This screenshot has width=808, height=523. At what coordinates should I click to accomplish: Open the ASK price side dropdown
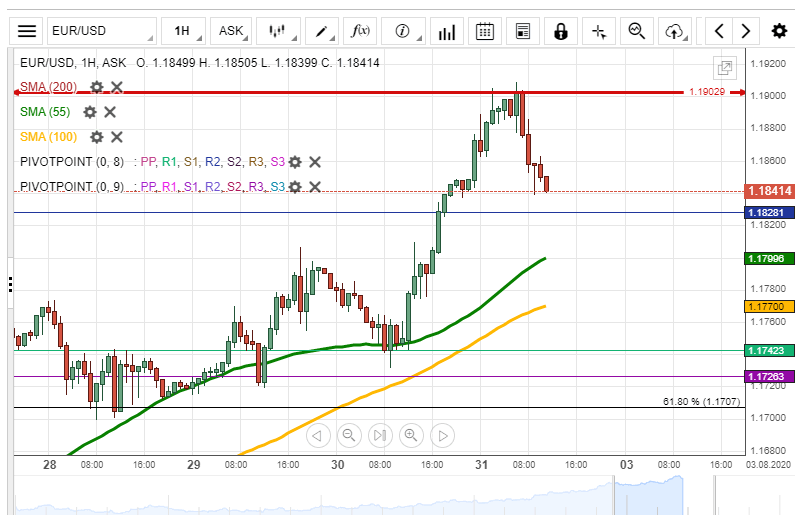pos(234,31)
